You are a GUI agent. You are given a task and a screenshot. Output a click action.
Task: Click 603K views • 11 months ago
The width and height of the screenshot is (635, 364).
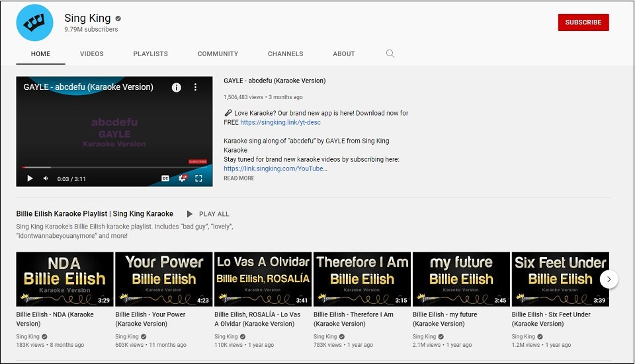coord(151,345)
